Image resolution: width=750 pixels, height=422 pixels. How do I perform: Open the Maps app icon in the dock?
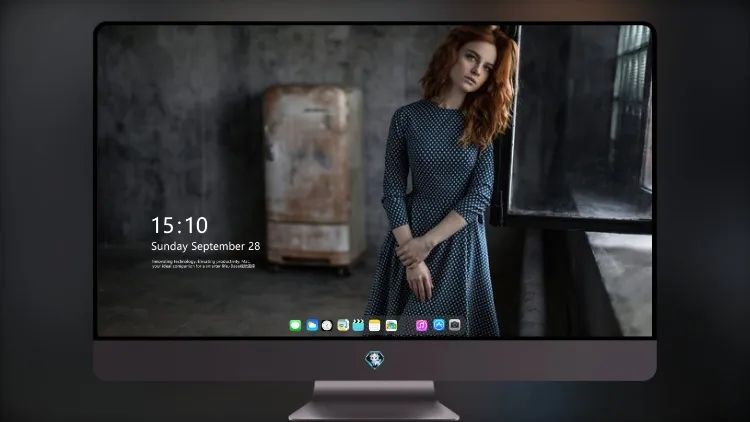click(x=343, y=325)
